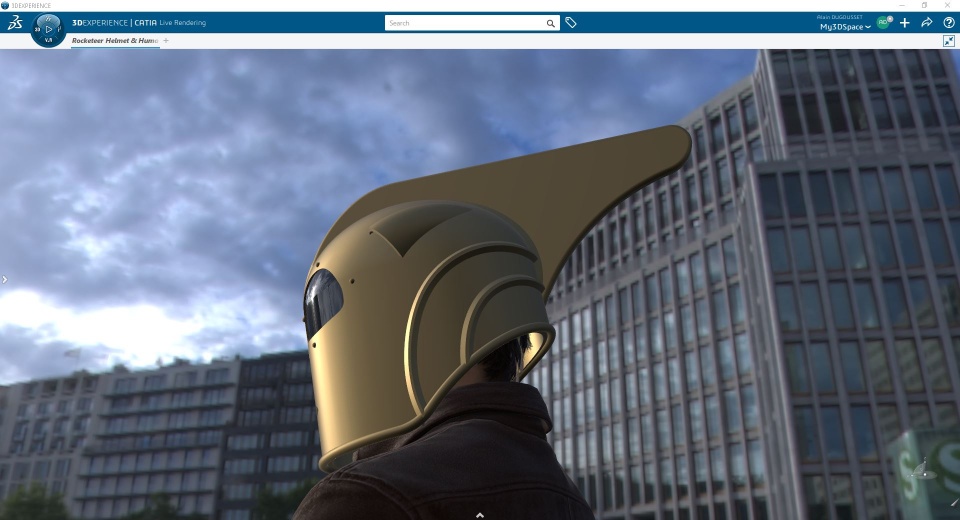Screen dimensions: 960x520
Task: Open the Help question mark icon
Action: pos(949,23)
